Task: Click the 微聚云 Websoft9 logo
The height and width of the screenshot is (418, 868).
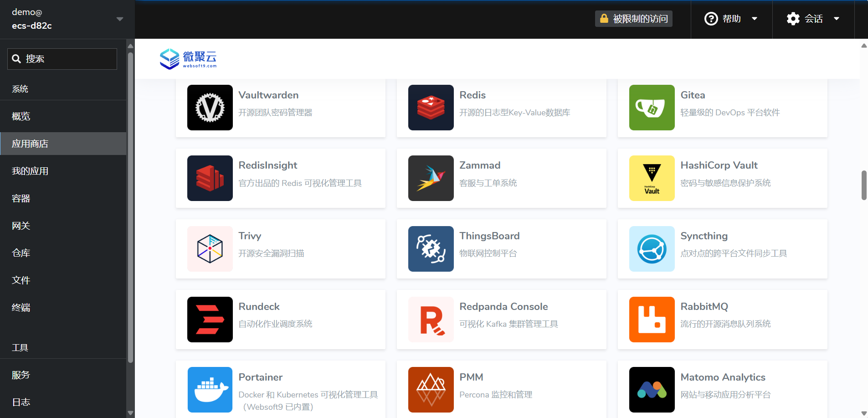Action: pos(188,59)
